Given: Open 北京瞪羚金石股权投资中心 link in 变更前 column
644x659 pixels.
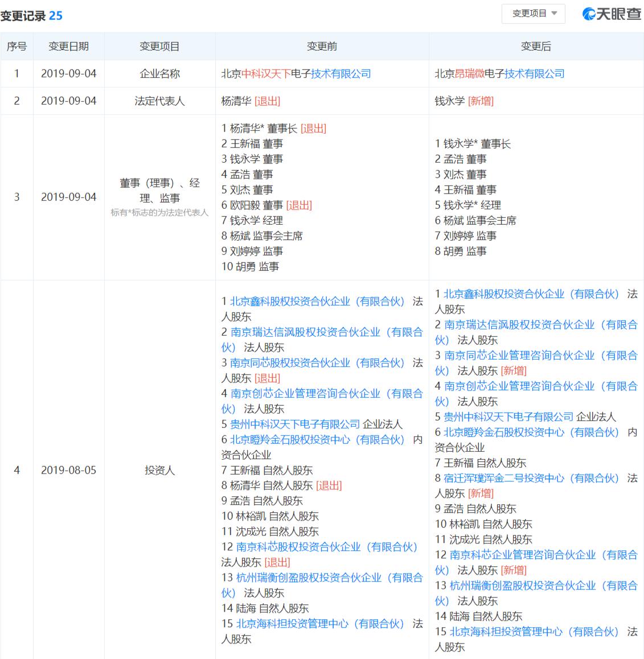Looking at the screenshot, I should [x=317, y=439].
